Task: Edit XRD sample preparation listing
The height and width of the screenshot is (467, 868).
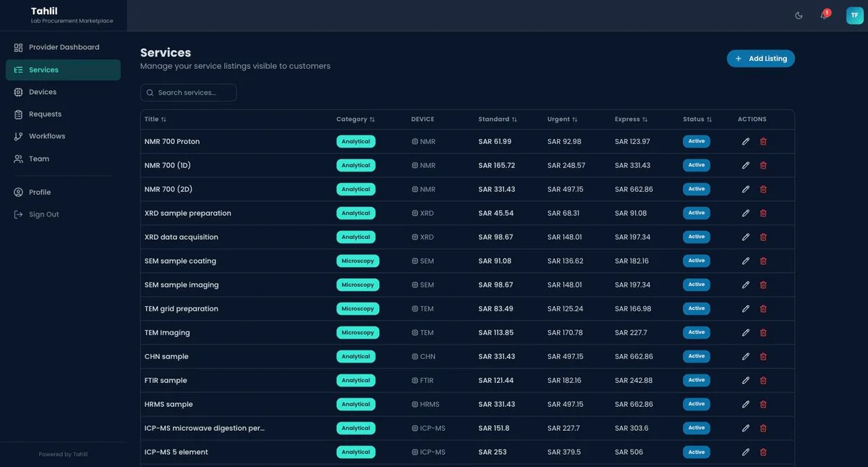Action: (x=746, y=213)
